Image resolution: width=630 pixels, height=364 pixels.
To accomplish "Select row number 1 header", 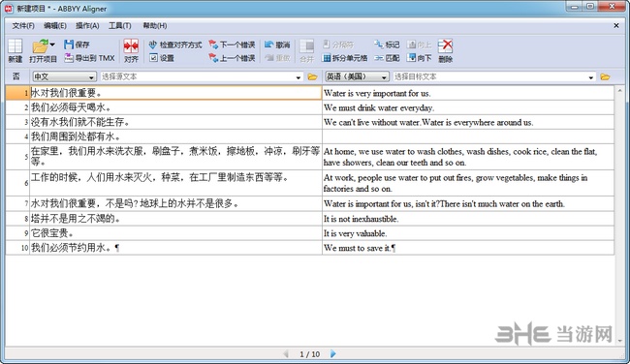I will coord(17,93).
